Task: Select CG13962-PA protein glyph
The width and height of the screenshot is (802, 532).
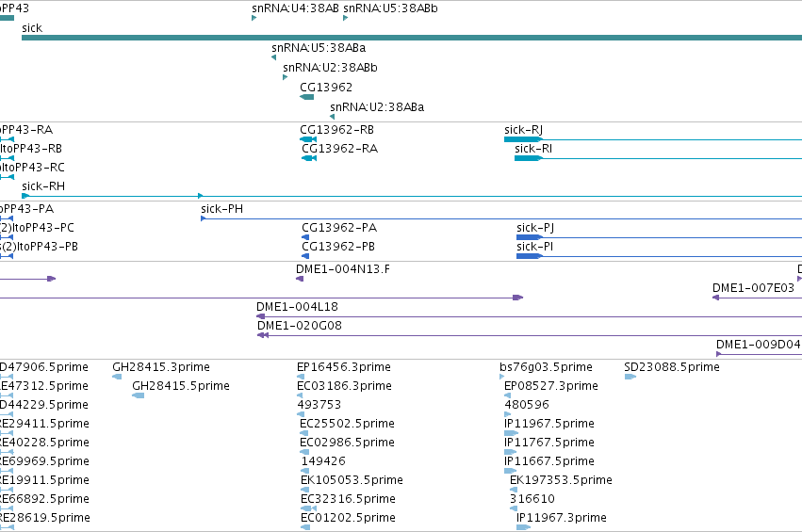Action: point(305,237)
